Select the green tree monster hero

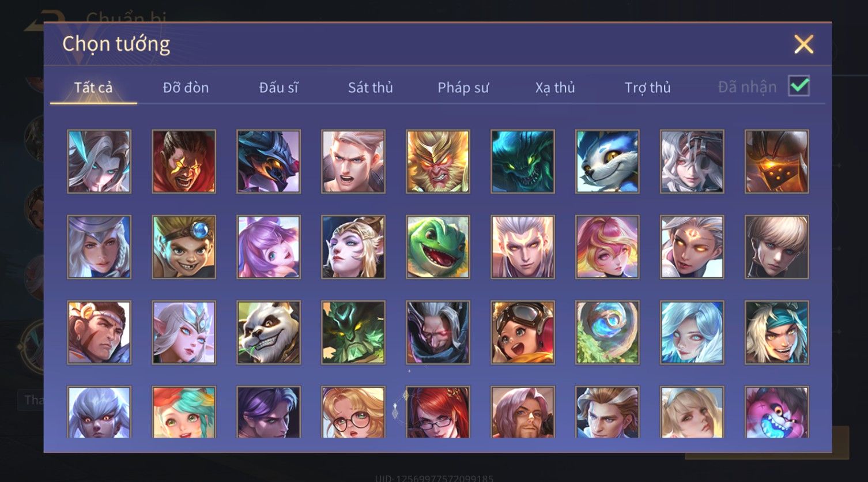point(353,332)
